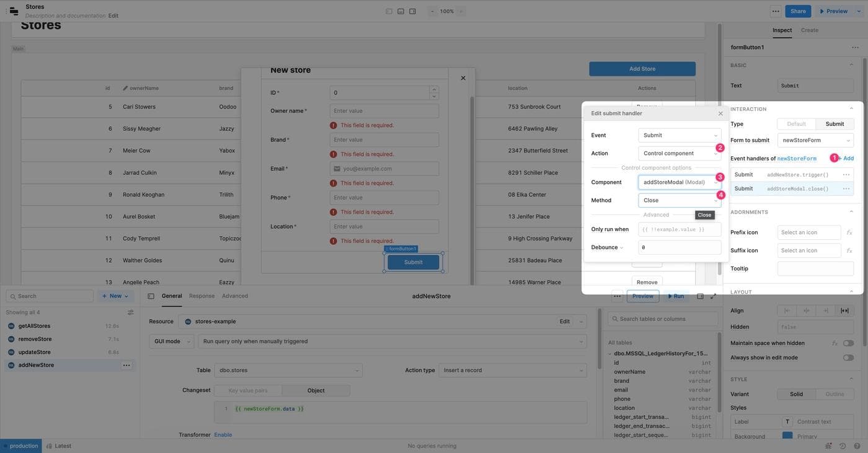The height and width of the screenshot is (453, 868).
Task: Toggle the right panel layout icon in header
Action: (x=412, y=11)
